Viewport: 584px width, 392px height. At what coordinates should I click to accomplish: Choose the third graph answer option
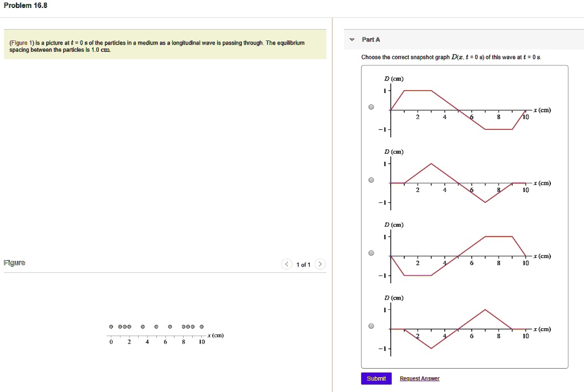coord(371,252)
